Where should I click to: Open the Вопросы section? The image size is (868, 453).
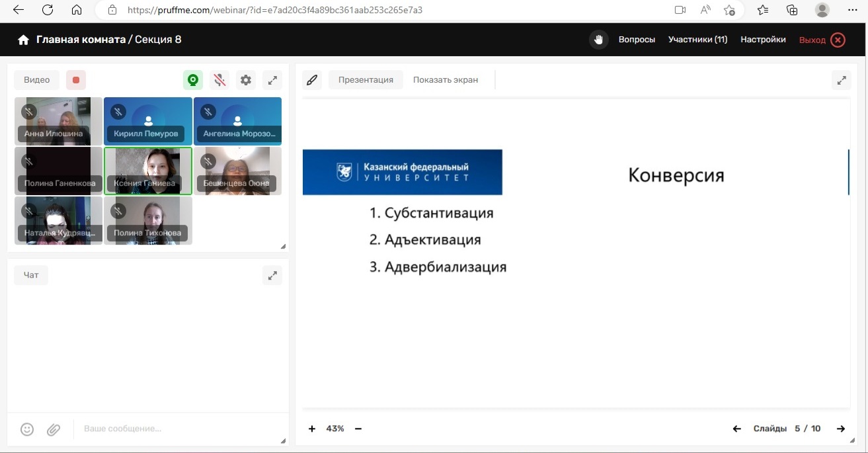pos(637,40)
